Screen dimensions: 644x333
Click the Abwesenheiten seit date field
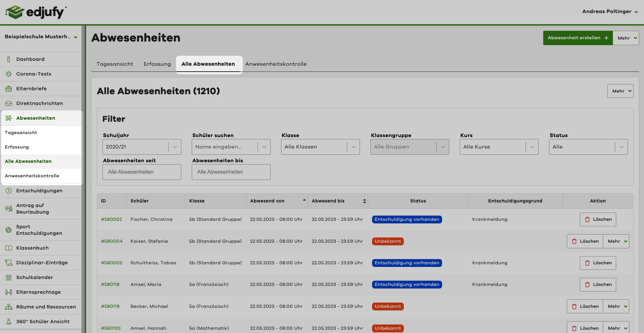click(141, 172)
